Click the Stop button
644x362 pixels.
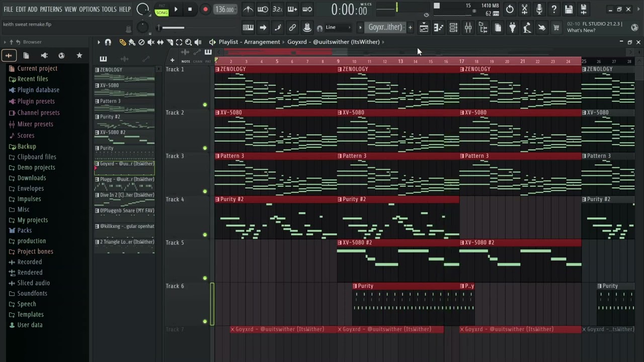point(190,9)
